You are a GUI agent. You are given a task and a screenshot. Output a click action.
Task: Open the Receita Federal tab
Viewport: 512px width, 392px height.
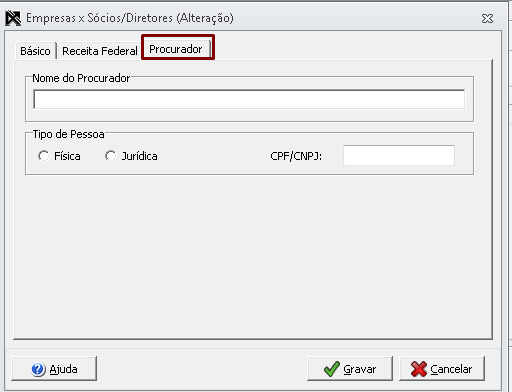100,51
